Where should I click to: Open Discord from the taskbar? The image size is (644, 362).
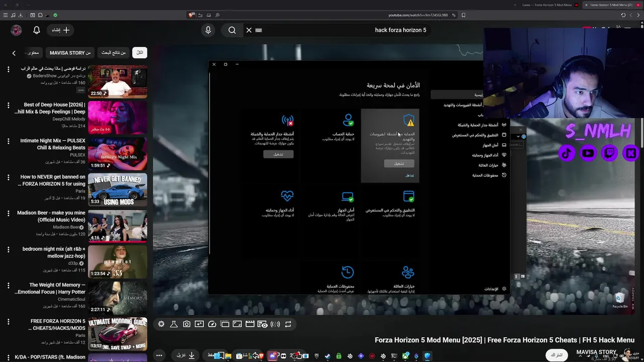[272, 356]
